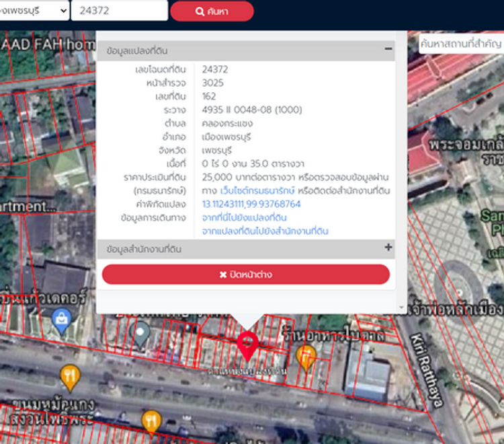Click orange restaurant marker near ร้านอาหาร label
The image size is (504, 444).
pos(306,356)
